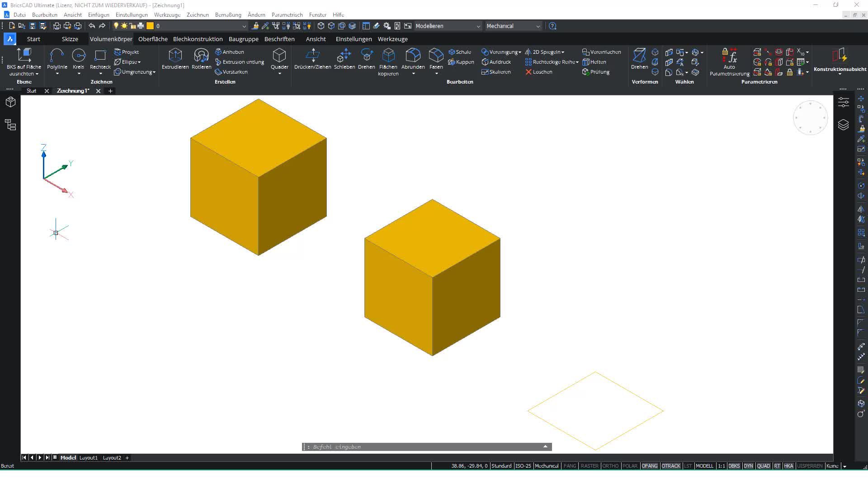Switch to Blechkonstruktion ribbon tab

click(x=198, y=39)
